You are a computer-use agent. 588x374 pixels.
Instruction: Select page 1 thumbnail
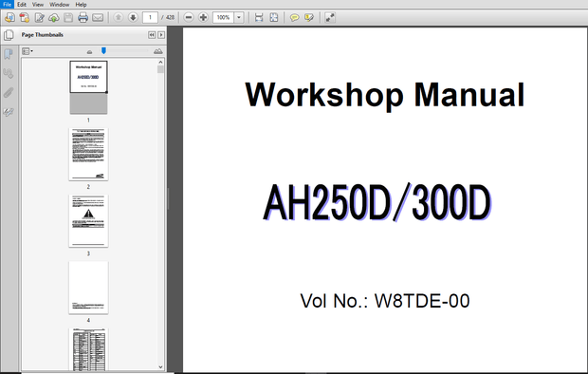click(88, 87)
